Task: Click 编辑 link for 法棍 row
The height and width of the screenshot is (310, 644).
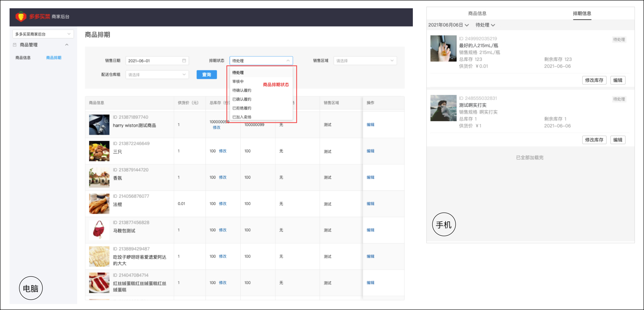Action: tap(370, 204)
